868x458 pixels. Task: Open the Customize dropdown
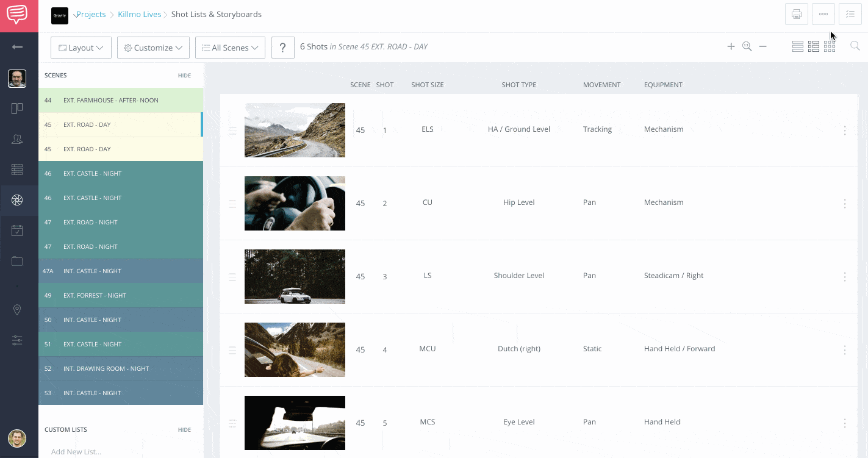153,47
